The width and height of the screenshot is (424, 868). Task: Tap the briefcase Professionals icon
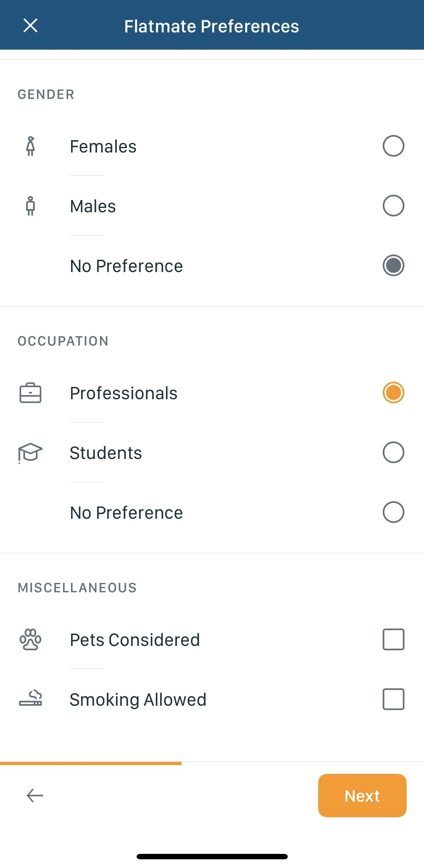click(30, 393)
